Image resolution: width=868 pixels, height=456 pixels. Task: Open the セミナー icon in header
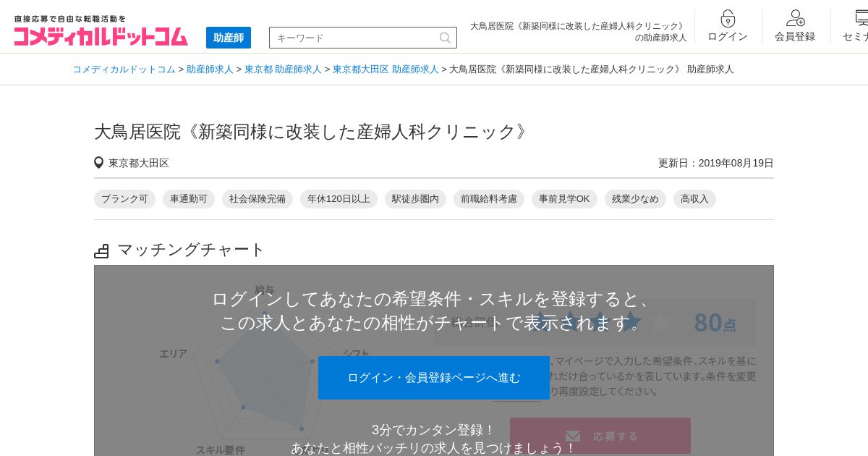861,19
